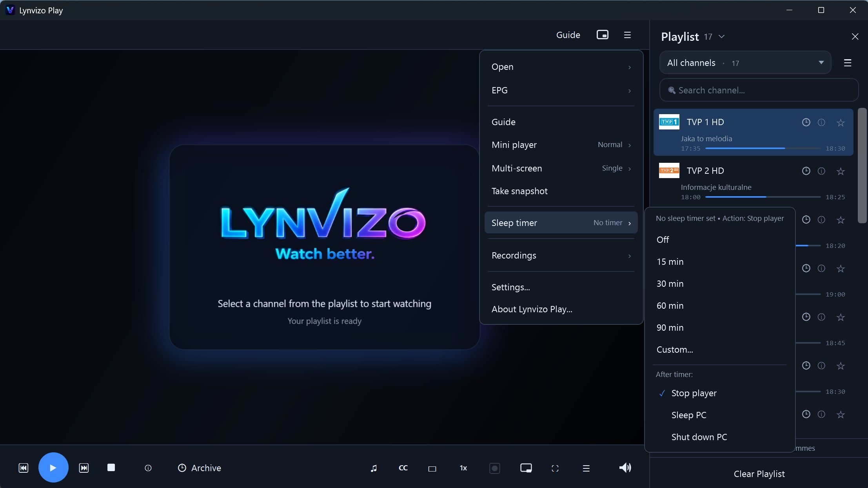Expand the Recordings submenu
The height and width of the screenshot is (488, 868).
click(561, 255)
